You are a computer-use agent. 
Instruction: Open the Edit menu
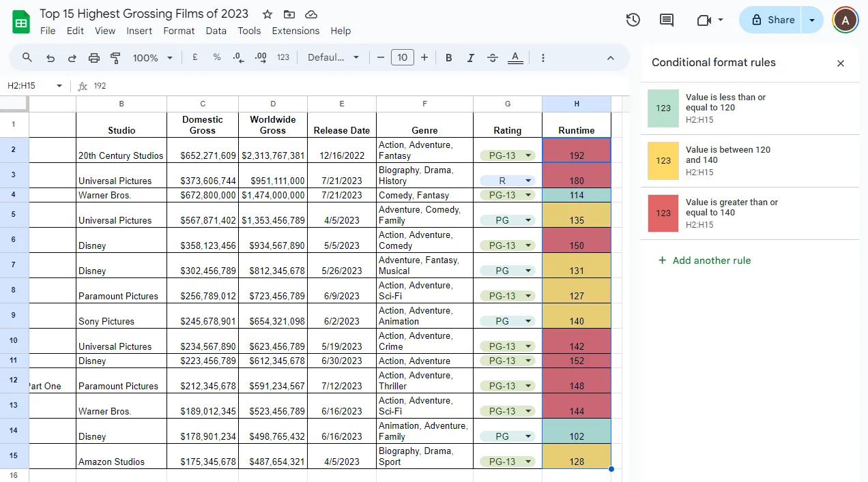[x=75, y=31]
